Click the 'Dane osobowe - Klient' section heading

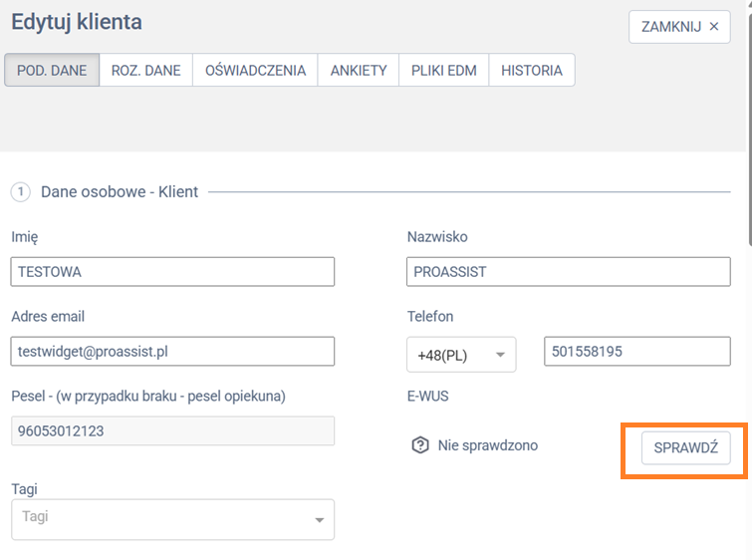[x=120, y=191]
